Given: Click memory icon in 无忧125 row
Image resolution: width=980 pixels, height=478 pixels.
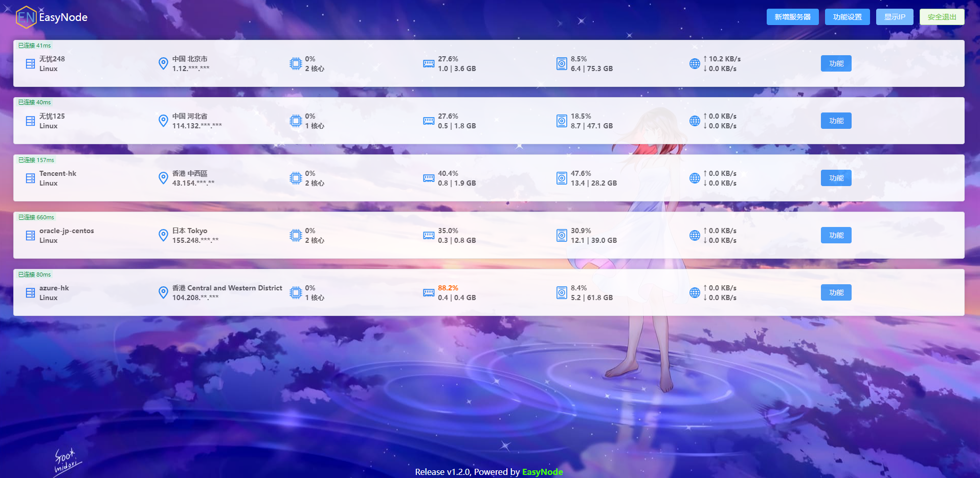Looking at the screenshot, I should click(x=429, y=121).
